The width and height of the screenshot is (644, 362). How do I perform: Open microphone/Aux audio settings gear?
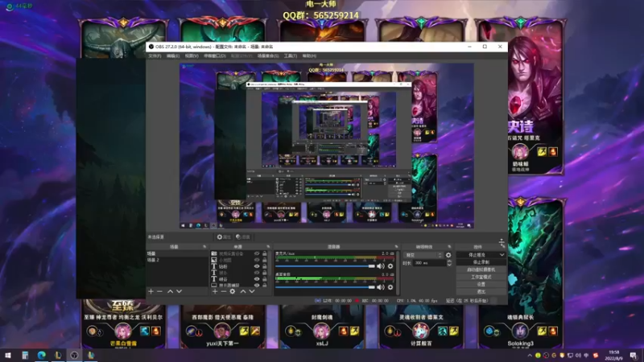point(390,266)
